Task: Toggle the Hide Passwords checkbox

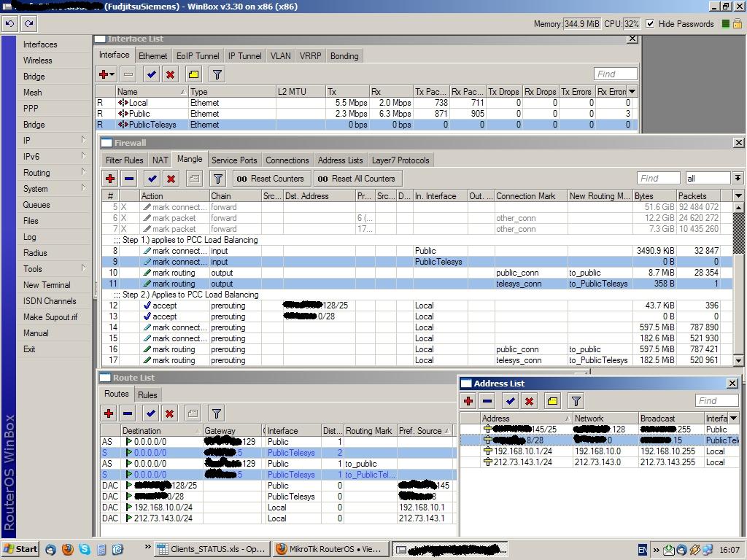Action: point(650,23)
